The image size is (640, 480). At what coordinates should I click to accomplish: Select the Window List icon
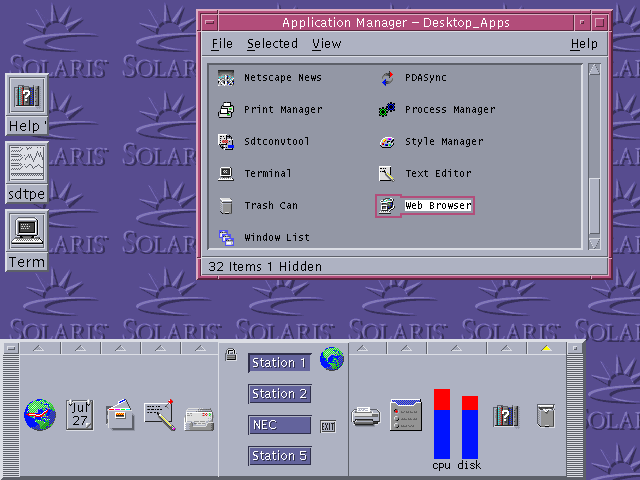pos(226,237)
